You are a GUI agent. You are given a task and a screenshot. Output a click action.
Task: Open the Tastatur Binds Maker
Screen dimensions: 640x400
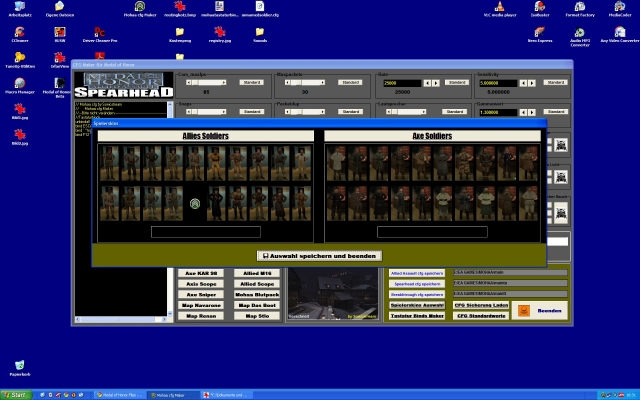417,316
